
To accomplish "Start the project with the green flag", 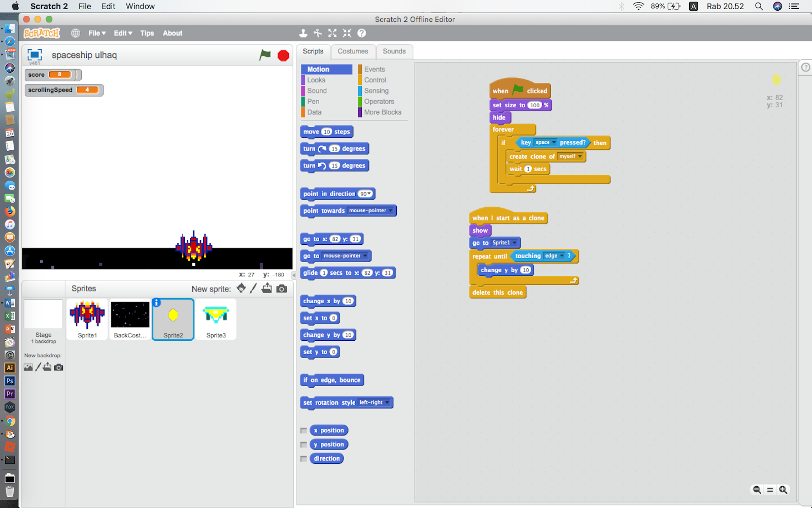I will click(265, 55).
